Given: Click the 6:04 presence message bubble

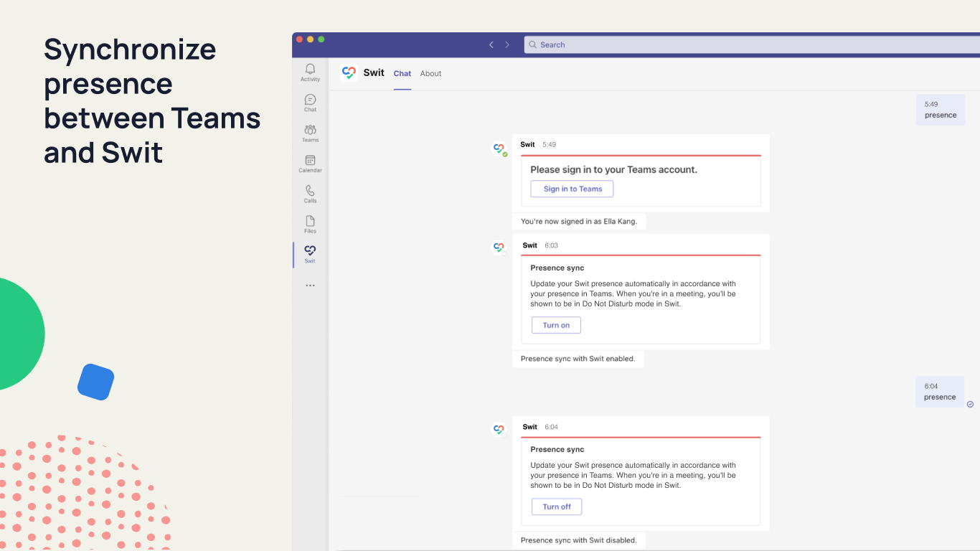Looking at the screenshot, I should point(940,392).
